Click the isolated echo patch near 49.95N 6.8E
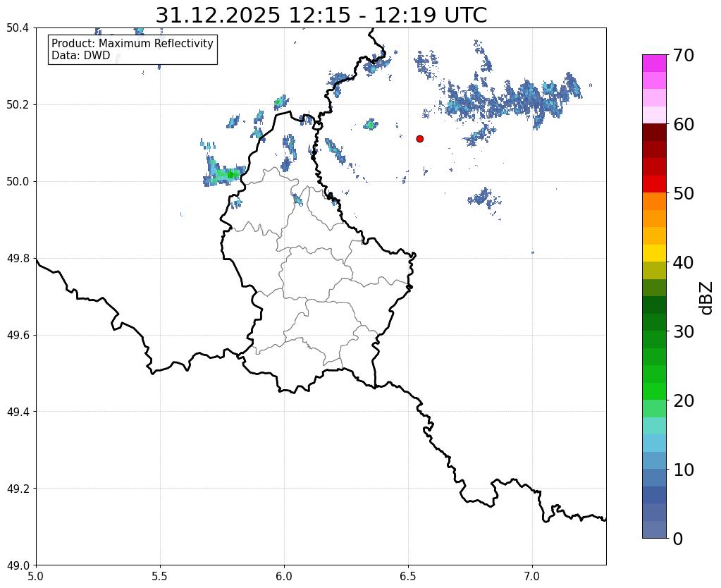Screen dimensions: 721x588 pos(483,200)
